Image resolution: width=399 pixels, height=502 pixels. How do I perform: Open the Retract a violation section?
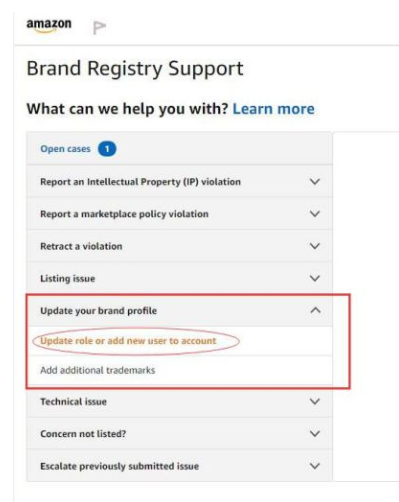tap(179, 246)
